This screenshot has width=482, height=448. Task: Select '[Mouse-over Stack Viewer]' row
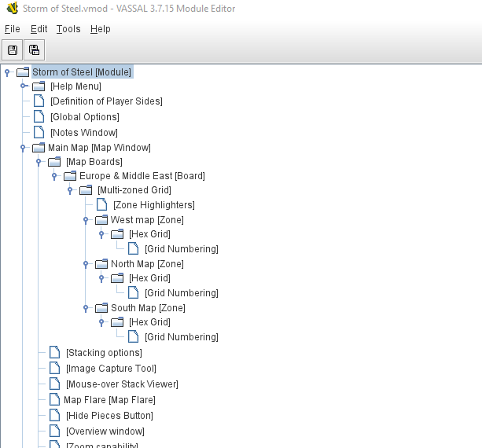pos(122,384)
